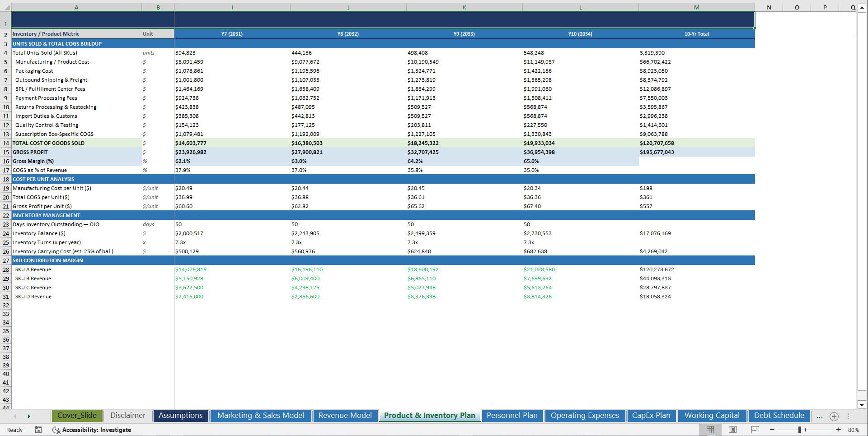Select column K by clicking its header
Image resolution: width=868 pixels, height=436 pixels.
pos(464,7)
